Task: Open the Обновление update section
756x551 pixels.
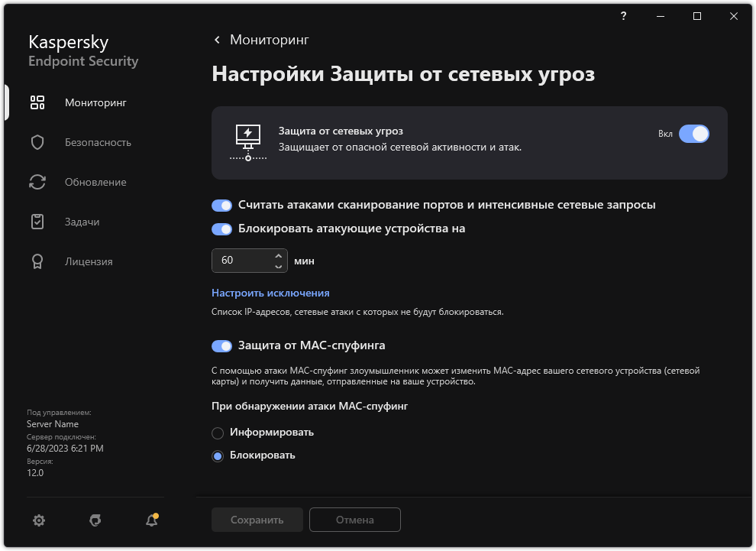Action: pos(95,182)
